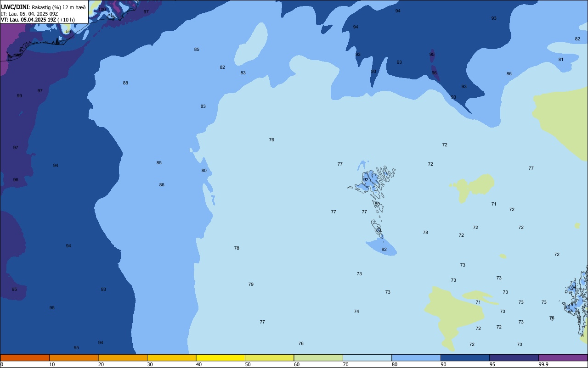Click the title text 'UWC/DINI: Rakastig (%) í 2 m hæð'
This screenshot has width=588, height=368.
click(x=43, y=7)
